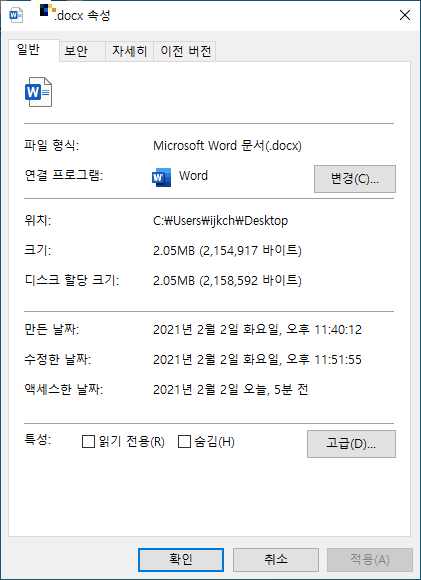Image resolution: width=421 pixels, height=580 pixels.
Task: Click the 파일 형식: label
Action: pyautogui.click(x=51, y=145)
